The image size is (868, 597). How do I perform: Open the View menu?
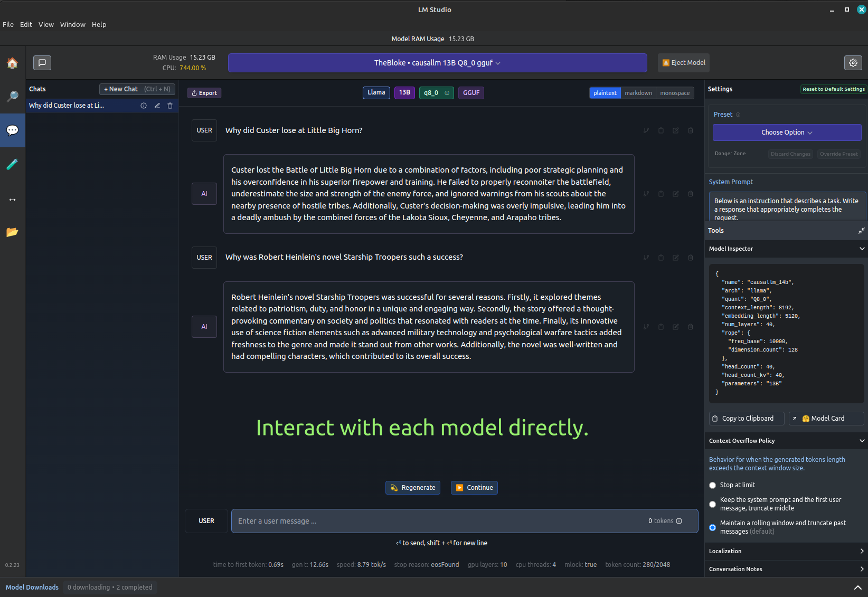pyautogui.click(x=46, y=24)
